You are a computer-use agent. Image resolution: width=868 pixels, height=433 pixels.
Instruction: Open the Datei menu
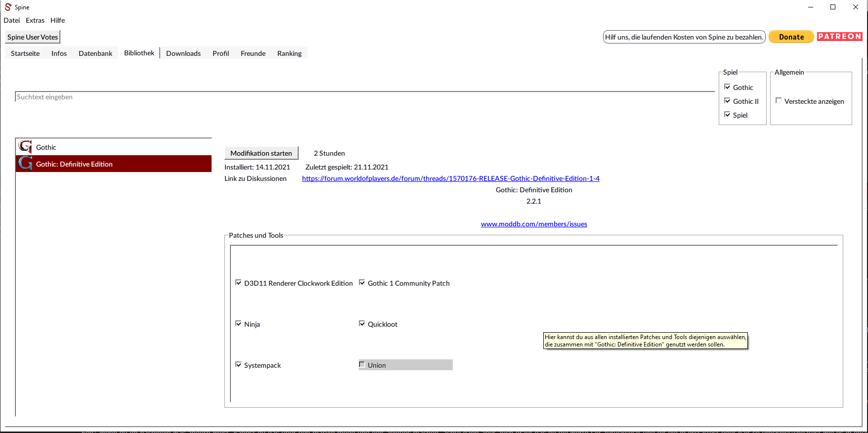[x=12, y=20]
